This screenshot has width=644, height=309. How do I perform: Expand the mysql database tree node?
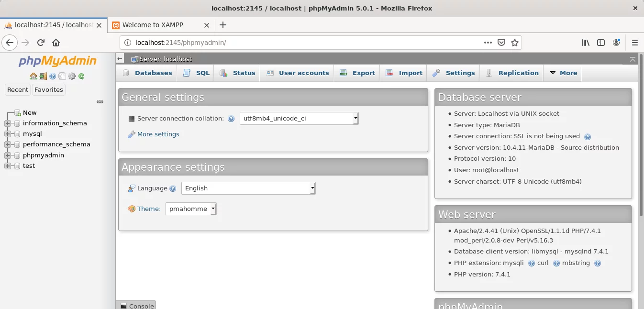(x=7, y=134)
